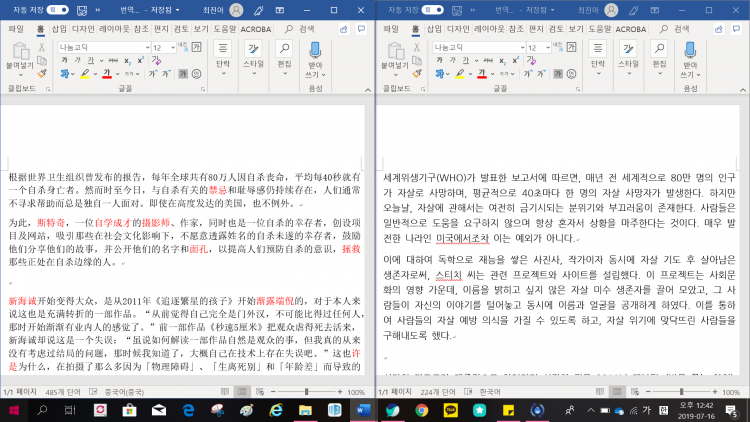Open Review tab in right Word window
Image resolution: width=750 pixels, height=422 pixels.
coord(556,29)
